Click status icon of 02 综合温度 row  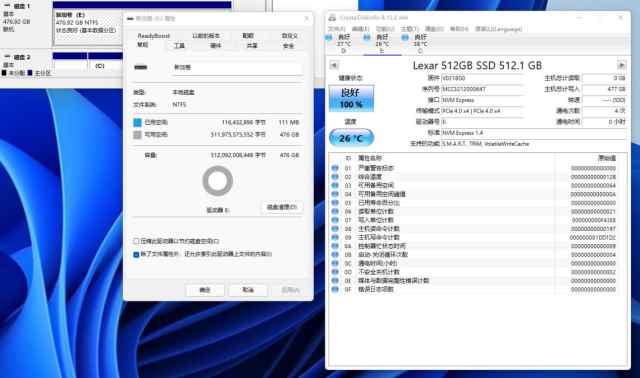click(335, 177)
